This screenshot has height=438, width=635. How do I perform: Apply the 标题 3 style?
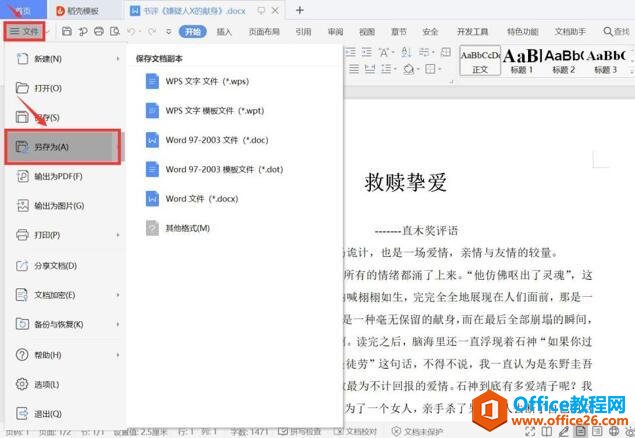pos(605,61)
